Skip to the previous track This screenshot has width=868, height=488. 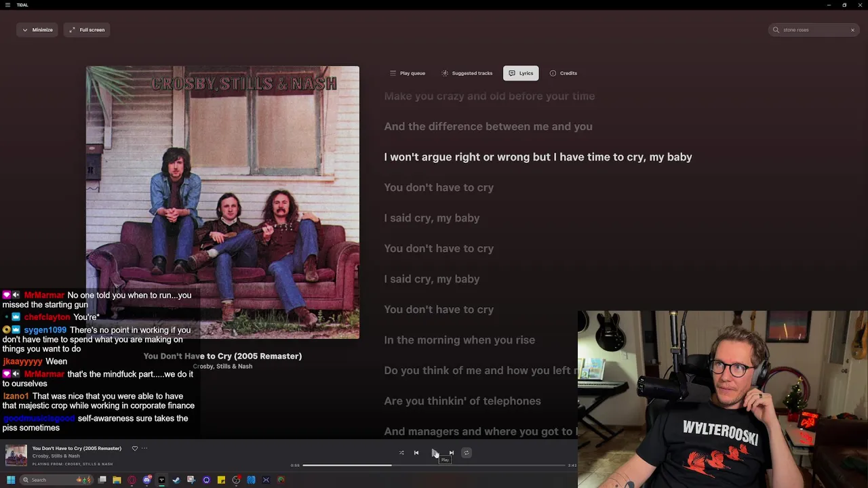point(416,453)
